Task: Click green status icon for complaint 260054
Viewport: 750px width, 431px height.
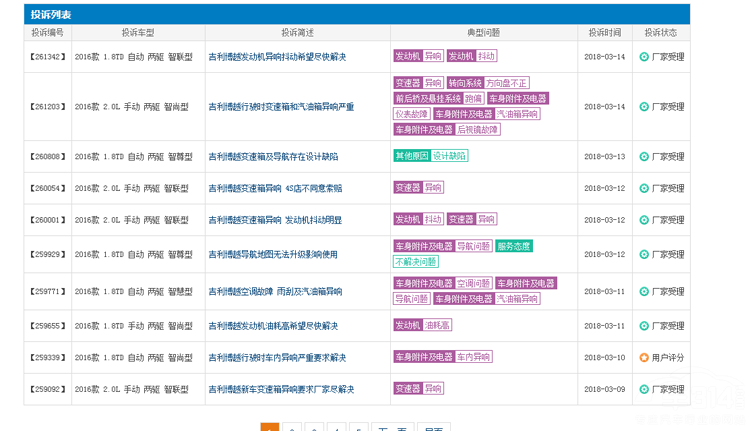Action: point(644,188)
